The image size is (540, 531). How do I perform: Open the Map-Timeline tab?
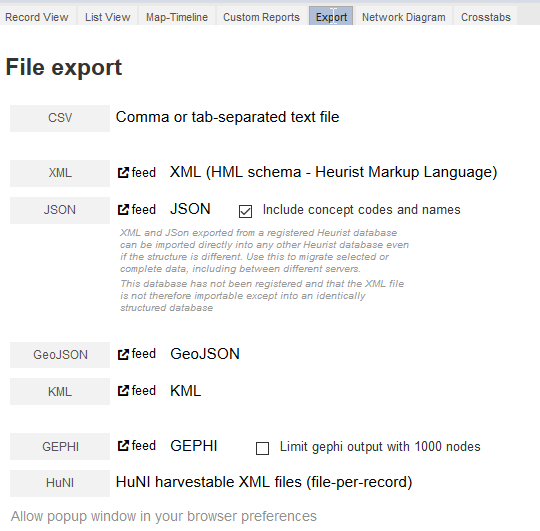pos(177,17)
